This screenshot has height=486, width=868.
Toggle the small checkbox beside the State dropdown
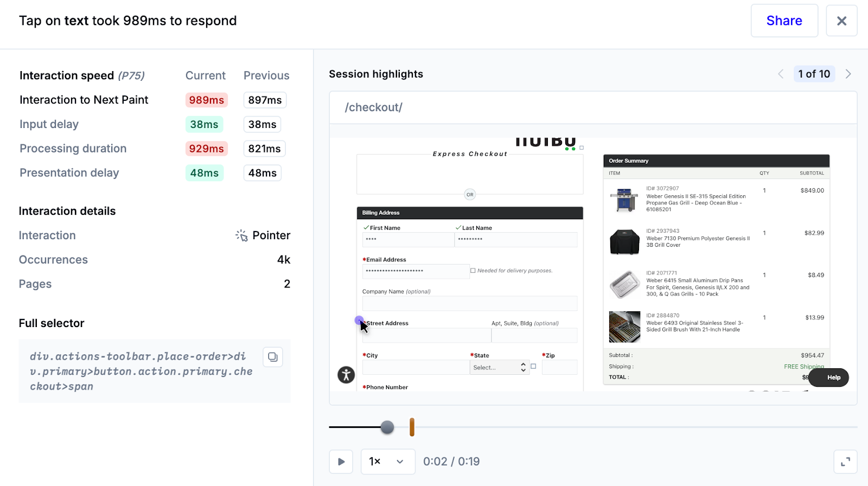pyautogui.click(x=533, y=367)
